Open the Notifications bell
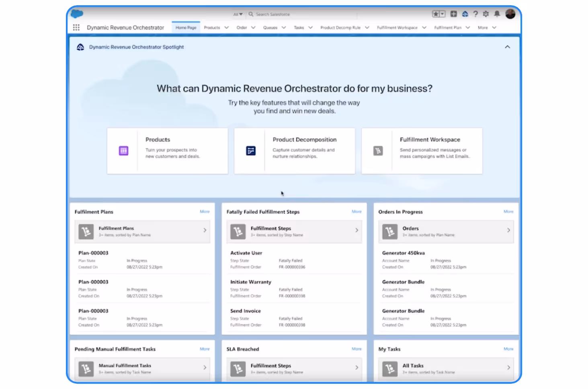This screenshot has width=588, height=389. click(x=497, y=14)
